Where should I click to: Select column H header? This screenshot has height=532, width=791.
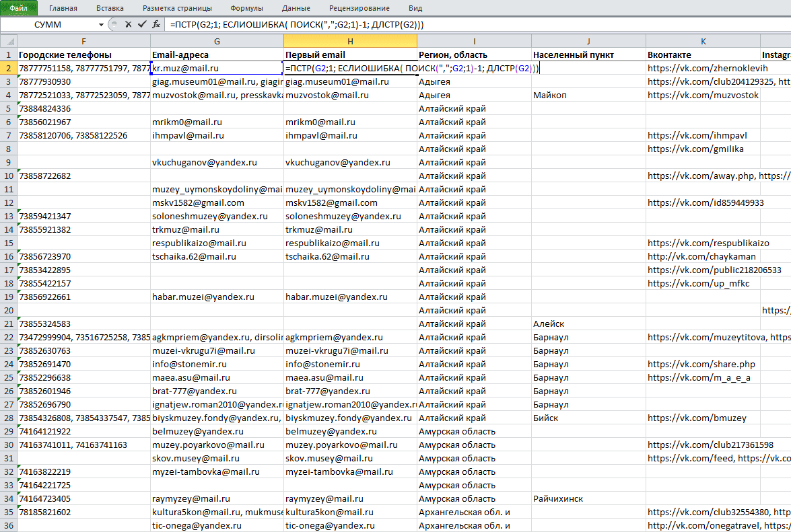[350, 41]
